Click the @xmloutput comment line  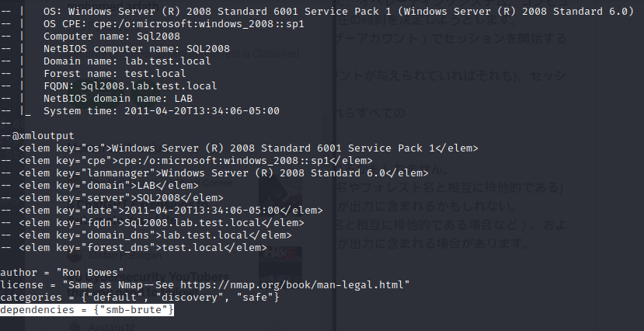[x=37, y=135]
